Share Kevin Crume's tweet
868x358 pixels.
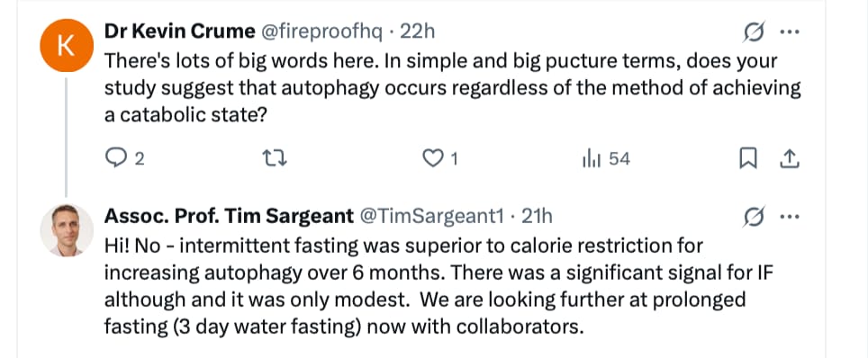[x=790, y=159]
